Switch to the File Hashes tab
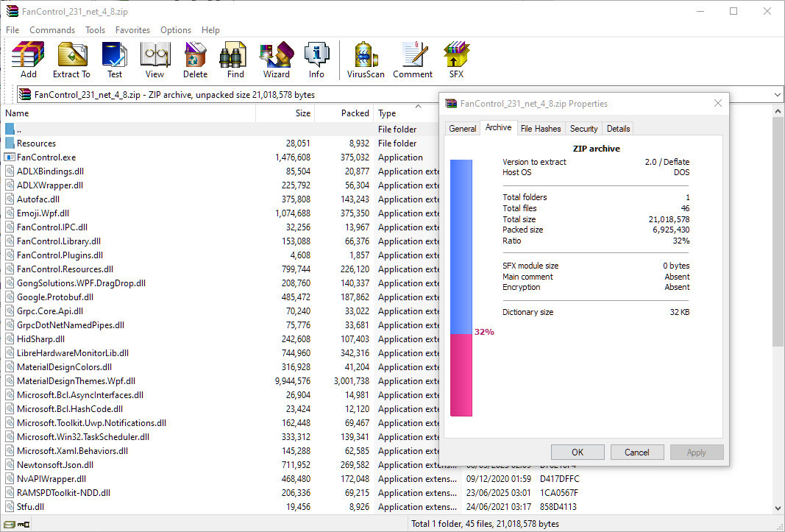Image resolution: width=785 pixels, height=532 pixels. pyautogui.click(x=541, y=129)
